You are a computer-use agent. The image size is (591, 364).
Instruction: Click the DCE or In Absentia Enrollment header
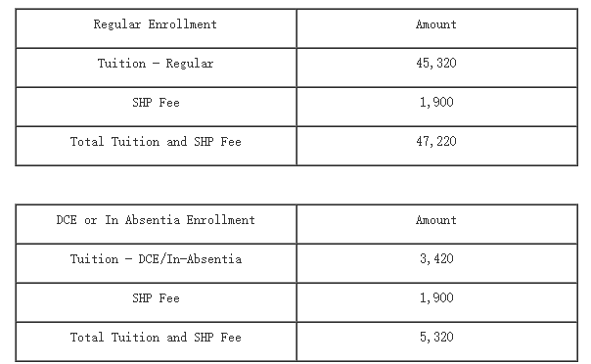tap(156, 224)
